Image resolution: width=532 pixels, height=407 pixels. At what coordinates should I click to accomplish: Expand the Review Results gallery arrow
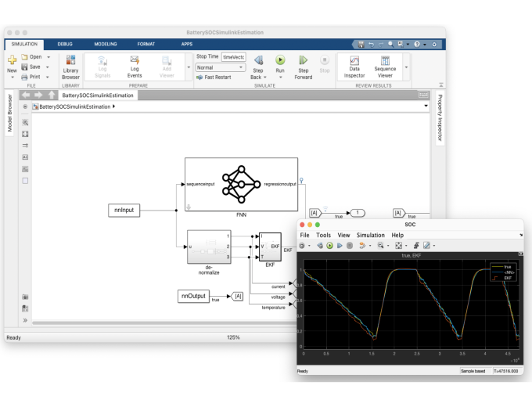pos(406,67)
